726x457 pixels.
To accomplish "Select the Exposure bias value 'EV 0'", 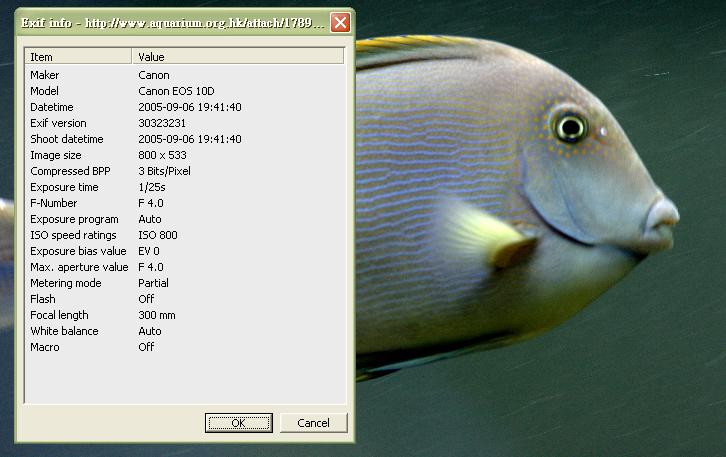I will point(149,251).
